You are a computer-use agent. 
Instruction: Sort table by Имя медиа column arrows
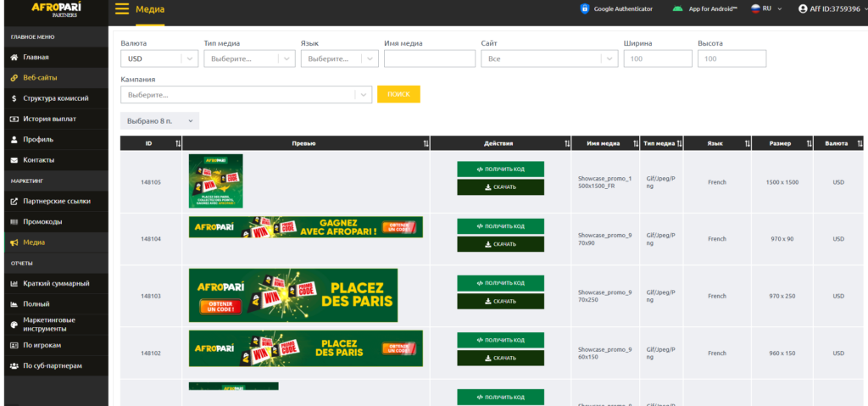[x=636, y=143]
